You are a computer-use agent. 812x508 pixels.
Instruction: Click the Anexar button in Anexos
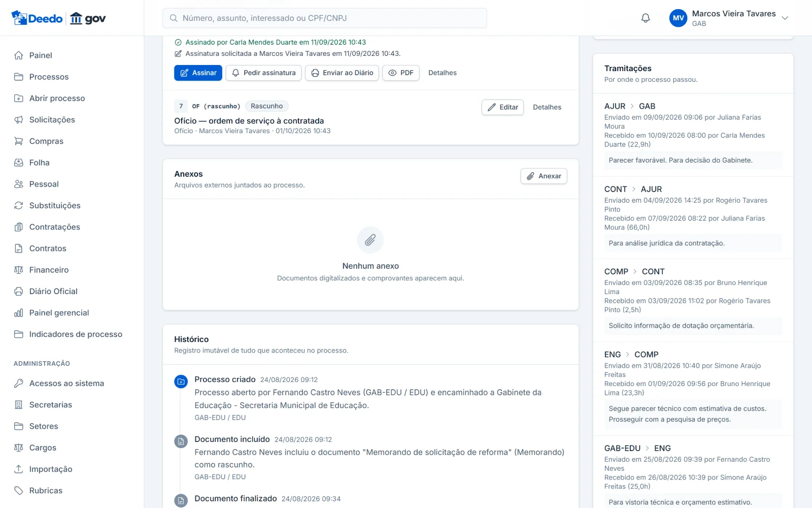(544, 176)
